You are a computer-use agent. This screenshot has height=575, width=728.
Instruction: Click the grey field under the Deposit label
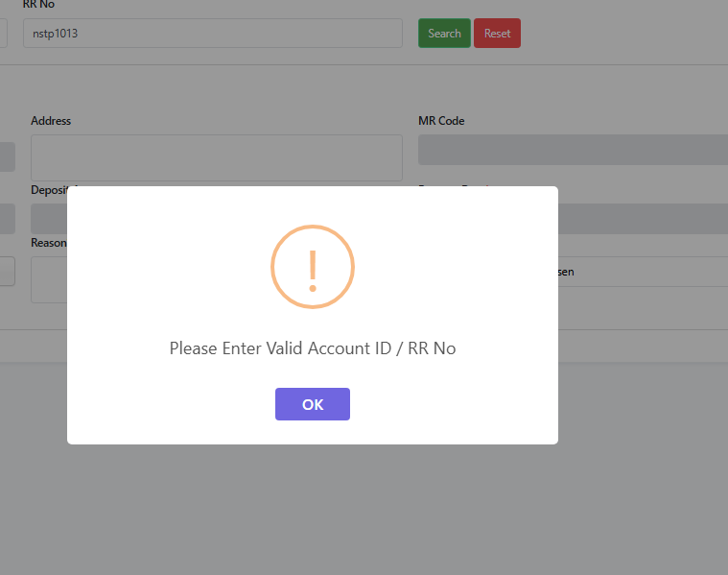pos(48,219)
